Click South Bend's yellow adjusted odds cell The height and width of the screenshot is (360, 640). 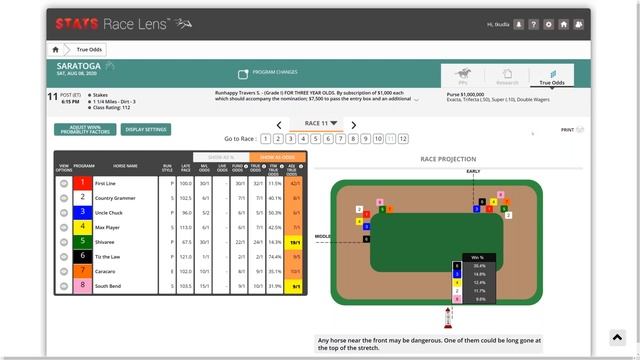coord(293,287)
